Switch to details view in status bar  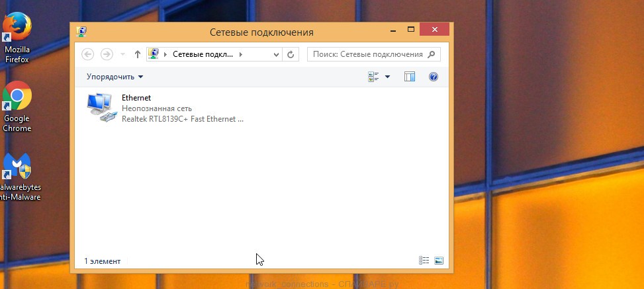pyautogui.click(x=424, y=261)
